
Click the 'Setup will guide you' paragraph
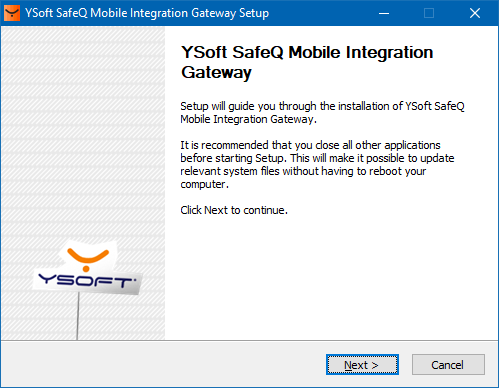pos(322,113)
